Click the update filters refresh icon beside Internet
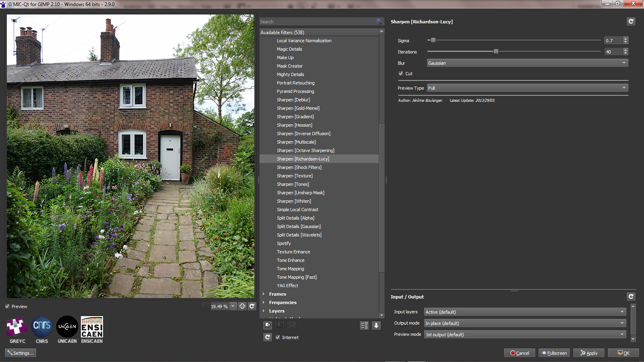The height and width of the screenshot is (362, 644). pyautogui.click(x=268, y=337)
